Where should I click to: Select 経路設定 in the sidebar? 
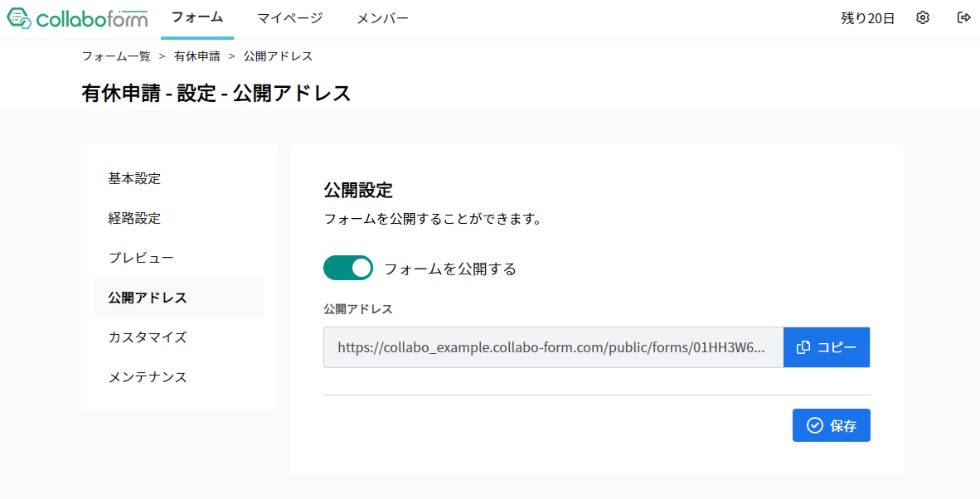[179, 218]
